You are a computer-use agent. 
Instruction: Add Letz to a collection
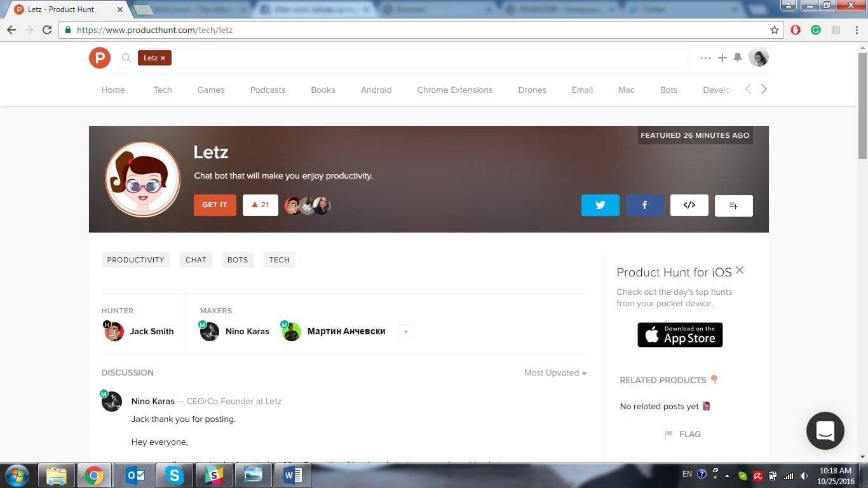(x=733, y=205)
